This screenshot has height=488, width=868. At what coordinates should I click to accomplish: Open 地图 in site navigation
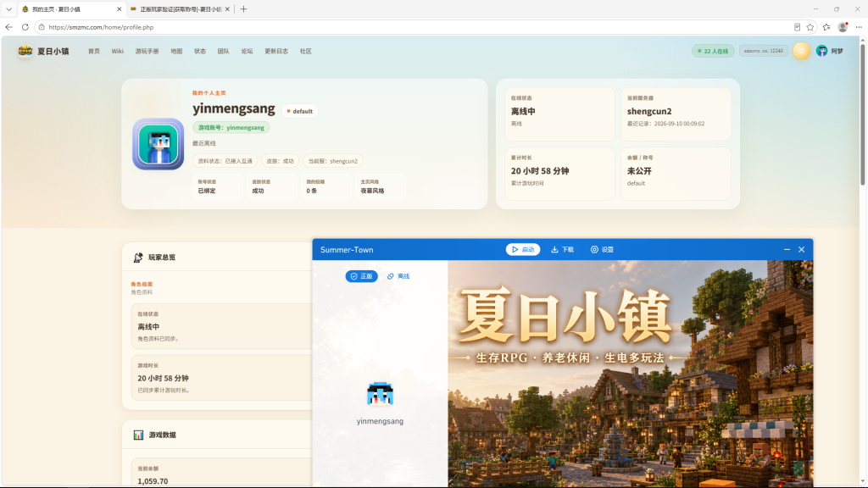tap(176, 51)
